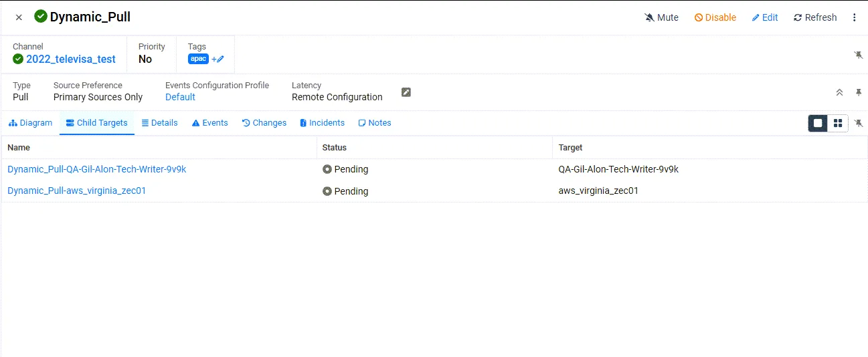Refresh the target view

coord(815,17)
